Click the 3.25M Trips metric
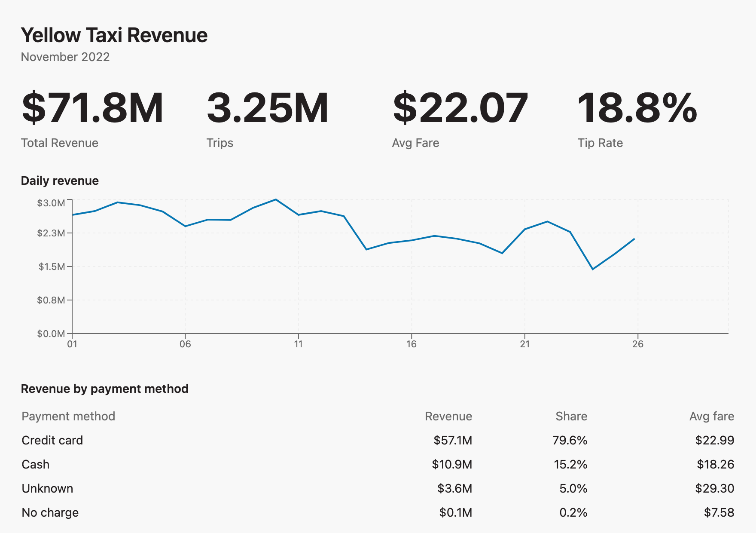Image resolution: width=756 pixels, height=533 pixels. click(268, 108)
